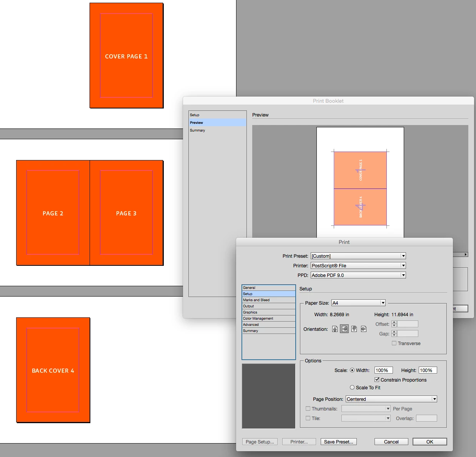This screenshot has width=476, height=457.
Task: Open the Print Preset dropdown
Action: point(358,256)
